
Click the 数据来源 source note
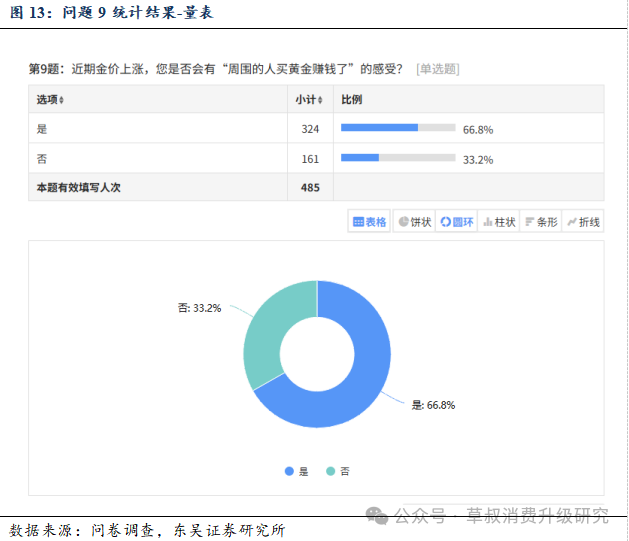point(147,530)
